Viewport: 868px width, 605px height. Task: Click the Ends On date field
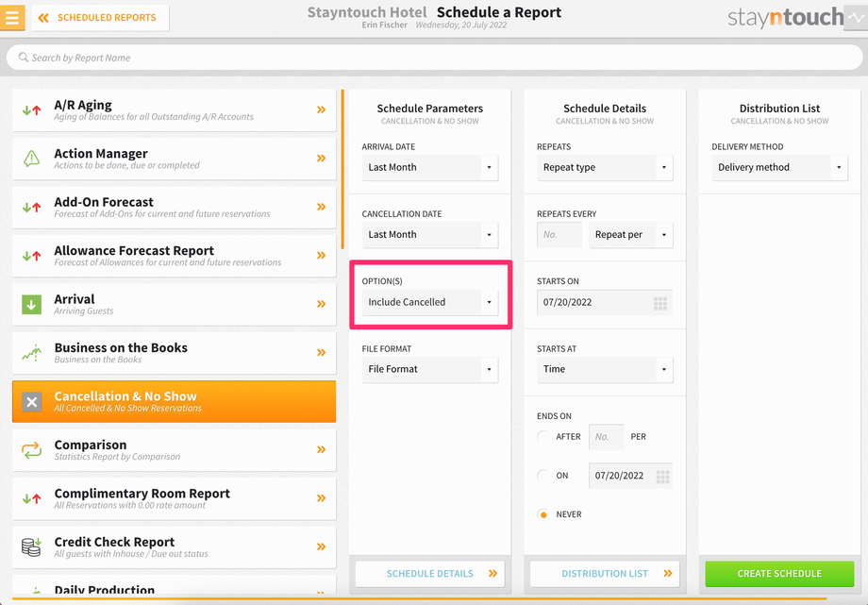point(630,476)
